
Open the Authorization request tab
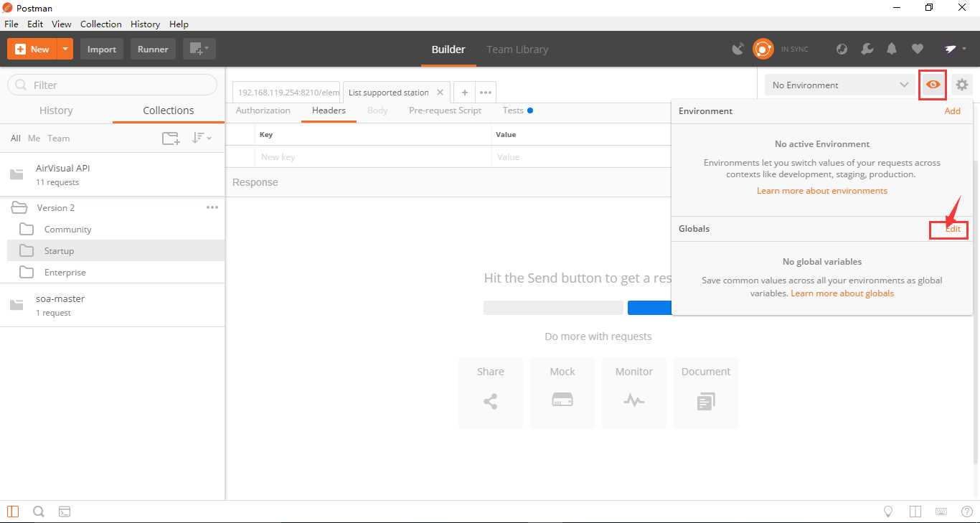pyautogui.click(x=263, y=110)
